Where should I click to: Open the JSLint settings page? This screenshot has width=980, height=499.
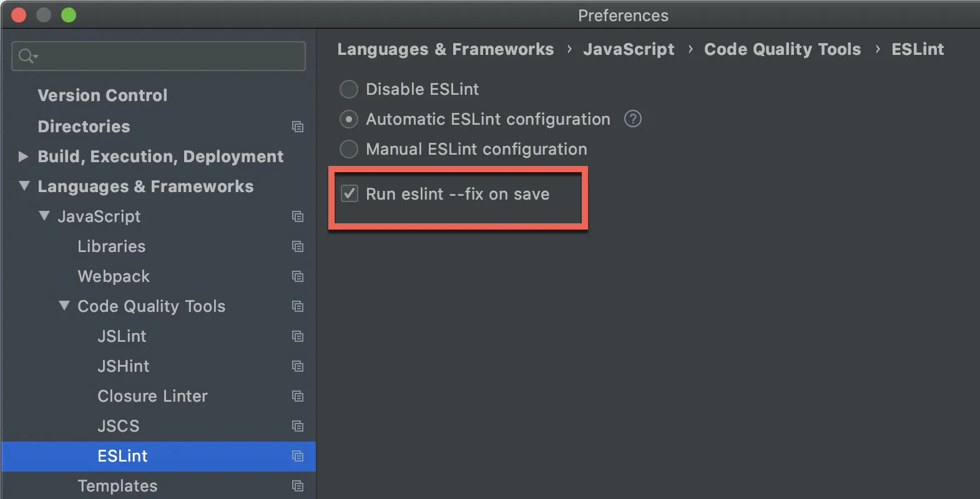tap(122, 336)
